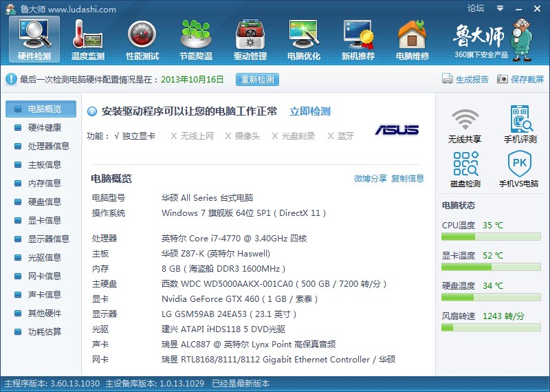Open the 论坛 forum link
The width and height of the screenshot is (550, 392).
click(x=476, y=8)
